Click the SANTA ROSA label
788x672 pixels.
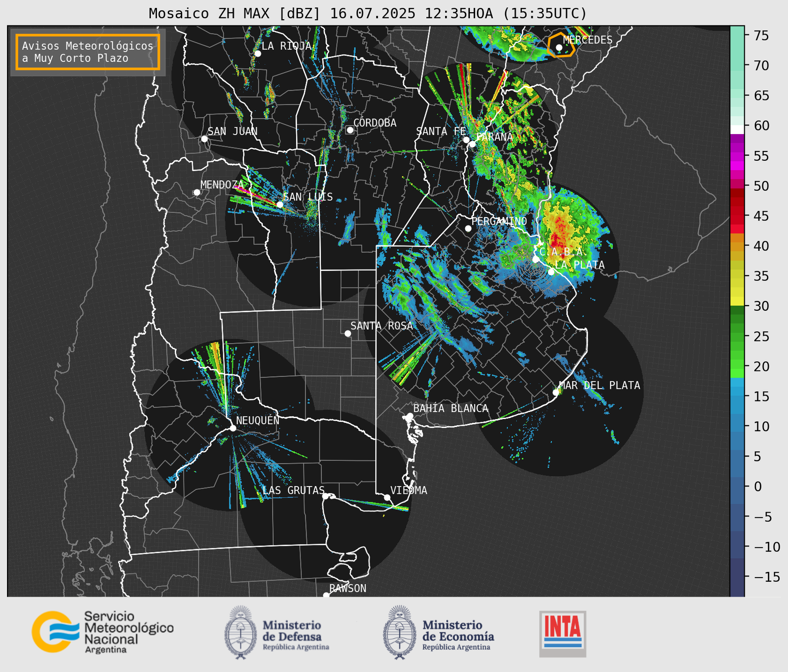[x=382, y=326]
